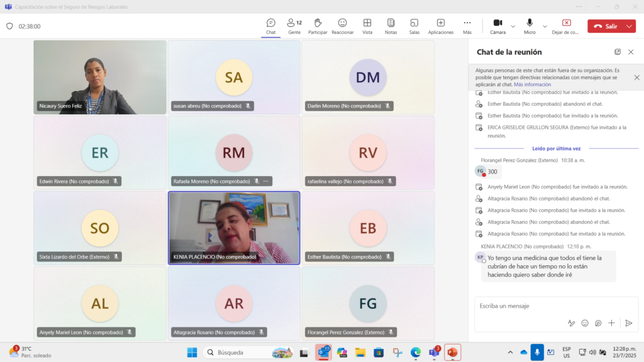Open the message formatting options icon
Image resolution: width=644 pixels, height=362 pixels.
coord(571,323)
